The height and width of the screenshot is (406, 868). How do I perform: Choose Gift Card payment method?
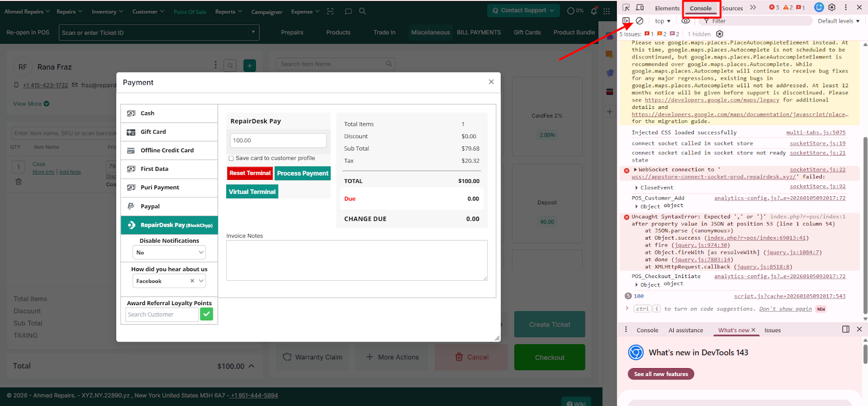coord(169,132)
